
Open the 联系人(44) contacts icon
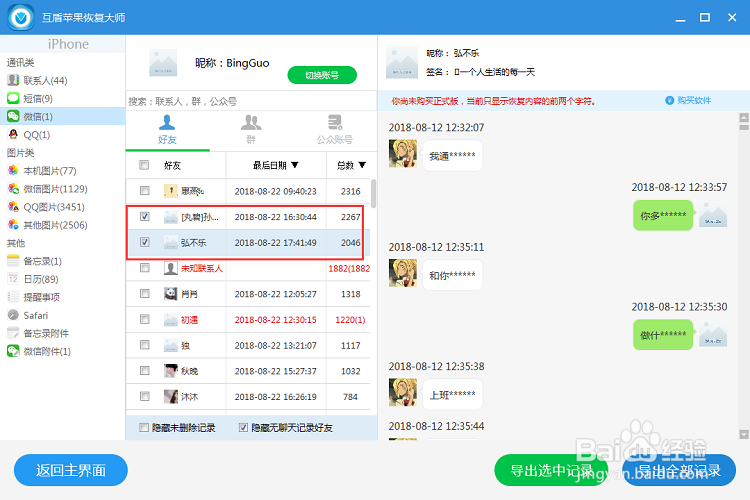click(13, 80)
